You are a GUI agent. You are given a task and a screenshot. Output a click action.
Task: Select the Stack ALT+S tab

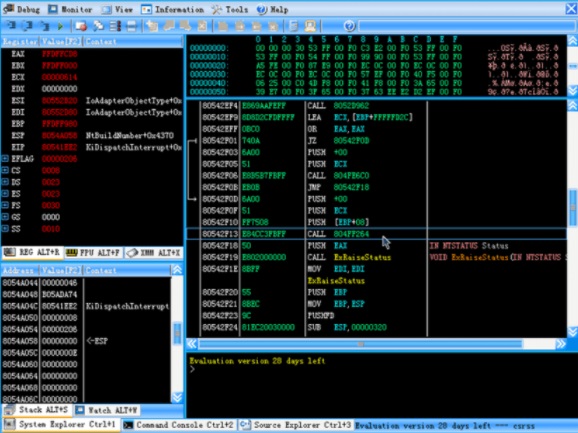click(x=36, y=409)
